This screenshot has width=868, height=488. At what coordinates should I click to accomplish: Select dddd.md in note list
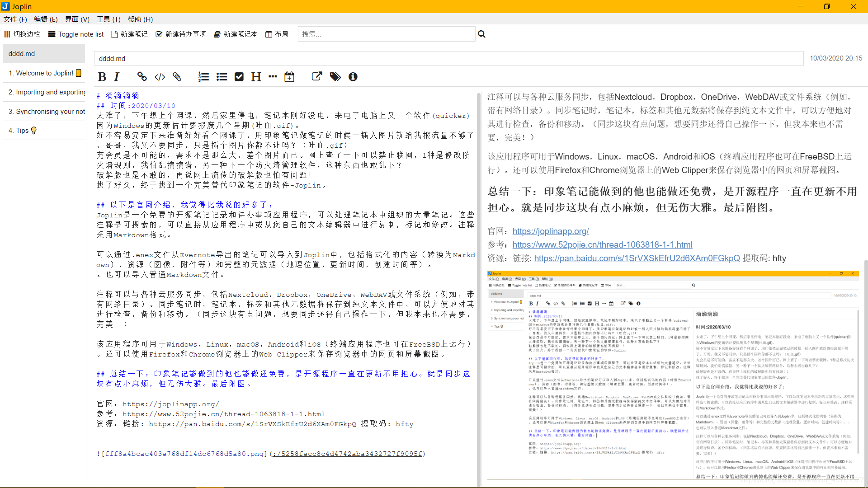43,53
